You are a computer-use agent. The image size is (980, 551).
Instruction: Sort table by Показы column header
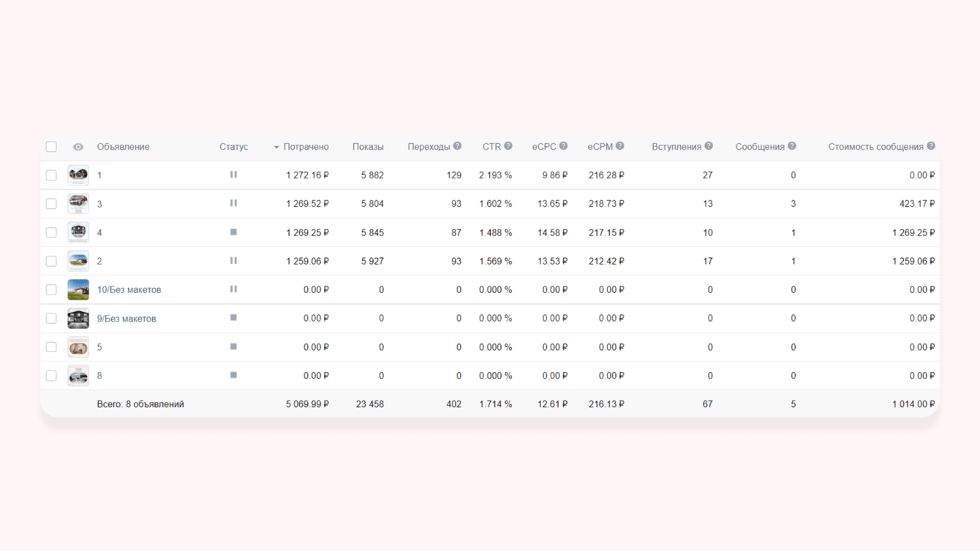click(x=368, y=147)
